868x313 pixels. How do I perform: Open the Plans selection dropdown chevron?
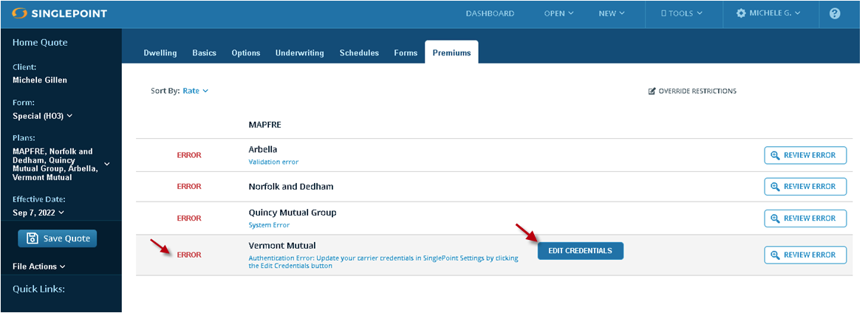pos(106,164)
